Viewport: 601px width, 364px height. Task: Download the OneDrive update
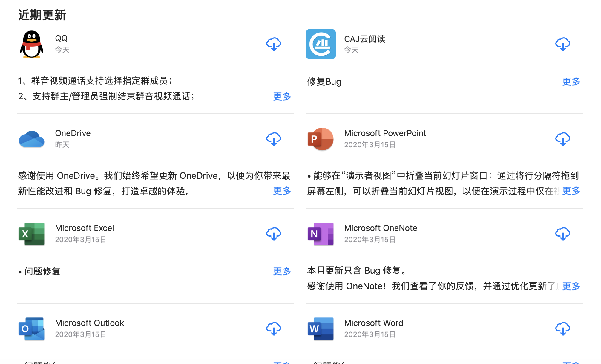273,139
